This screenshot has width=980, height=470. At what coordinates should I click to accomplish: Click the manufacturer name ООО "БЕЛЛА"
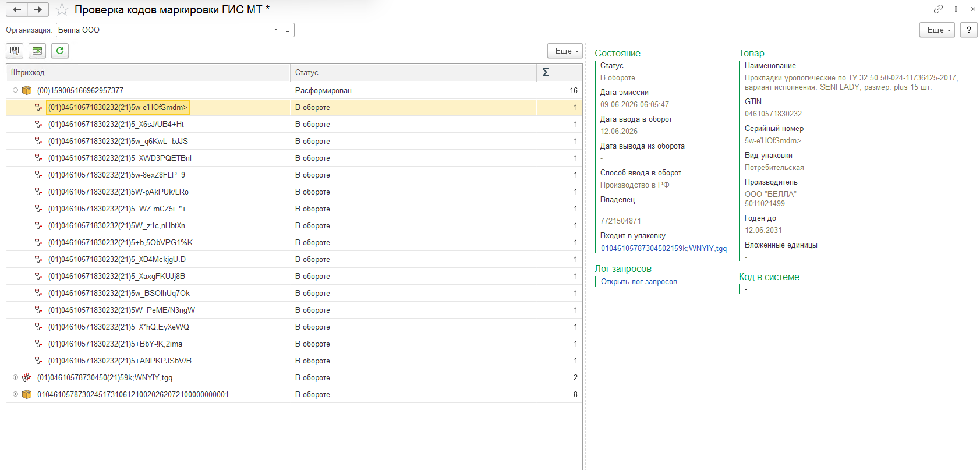(770, 194)
